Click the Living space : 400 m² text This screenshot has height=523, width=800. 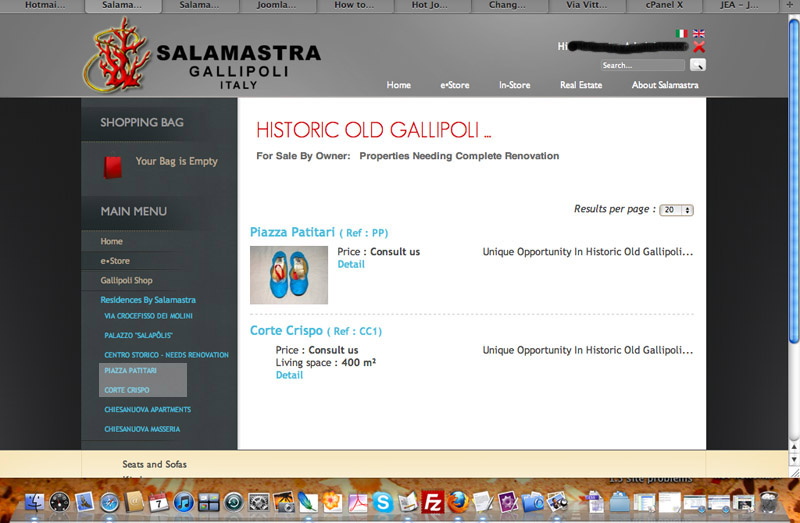[x=326, y=362]
